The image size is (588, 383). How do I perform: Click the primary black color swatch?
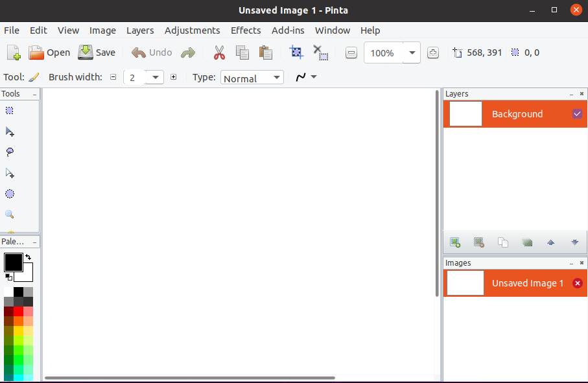[13, 262]
